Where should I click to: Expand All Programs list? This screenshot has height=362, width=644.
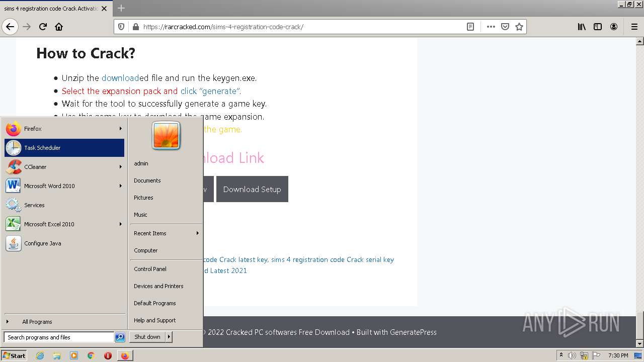64,322
